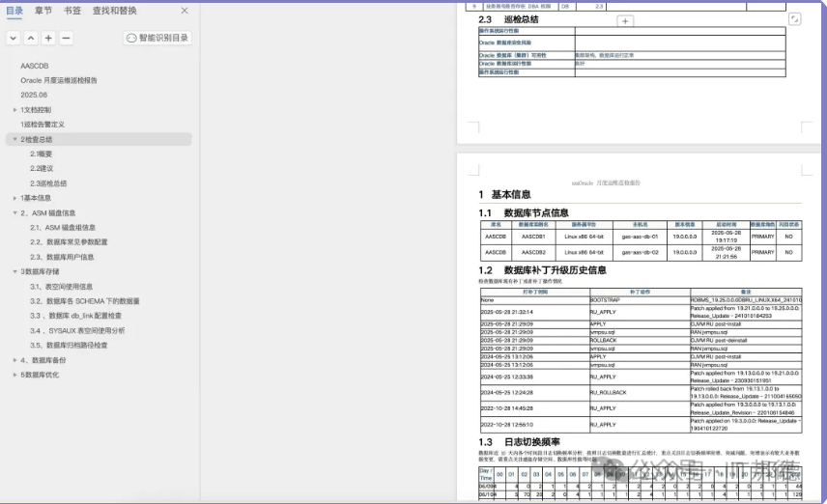Click the 2024-05-25 12:33:38 timestamp cell
The width and height of the screenshot is (827, 504).
(x=535, y=377)
